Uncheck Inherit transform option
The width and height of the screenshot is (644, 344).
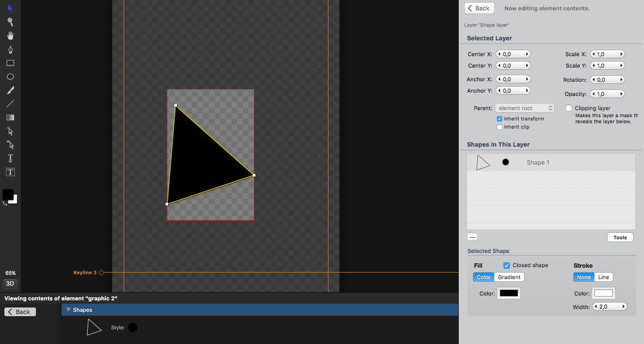[x=500, y=119]
